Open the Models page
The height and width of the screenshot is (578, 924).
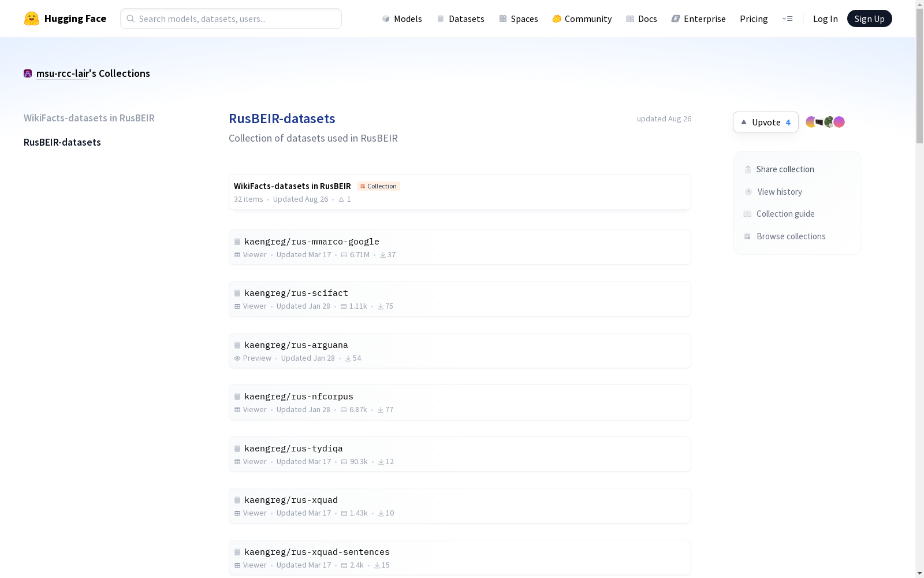coord(402,18)
